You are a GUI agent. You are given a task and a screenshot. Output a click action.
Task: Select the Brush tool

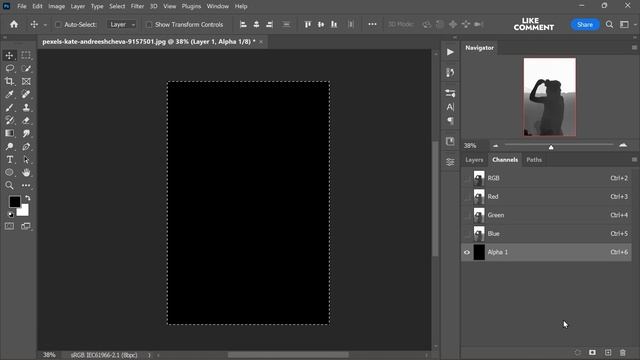coord(9,107)
